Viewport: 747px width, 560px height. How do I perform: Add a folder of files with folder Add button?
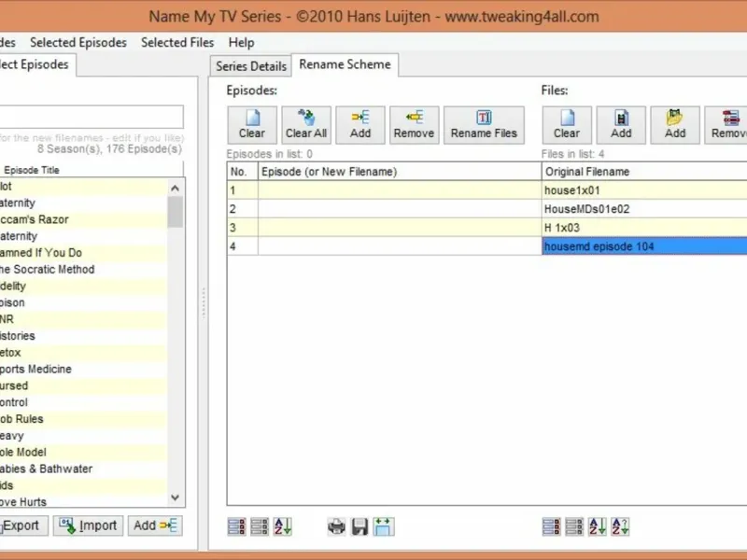pyautogui.click(x=675, y=125)
